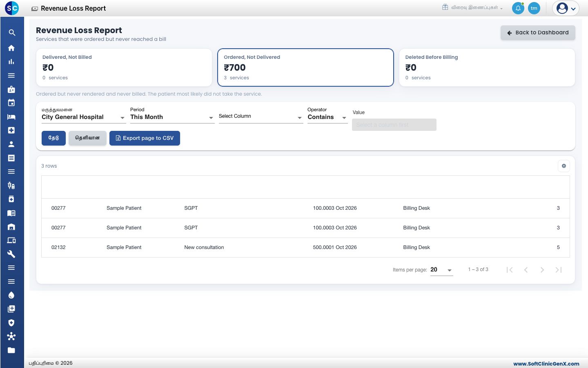Open the person profile sidebar icon
Image resolution: width=588 pixels, height=368 pixels.
click(11, 144)
